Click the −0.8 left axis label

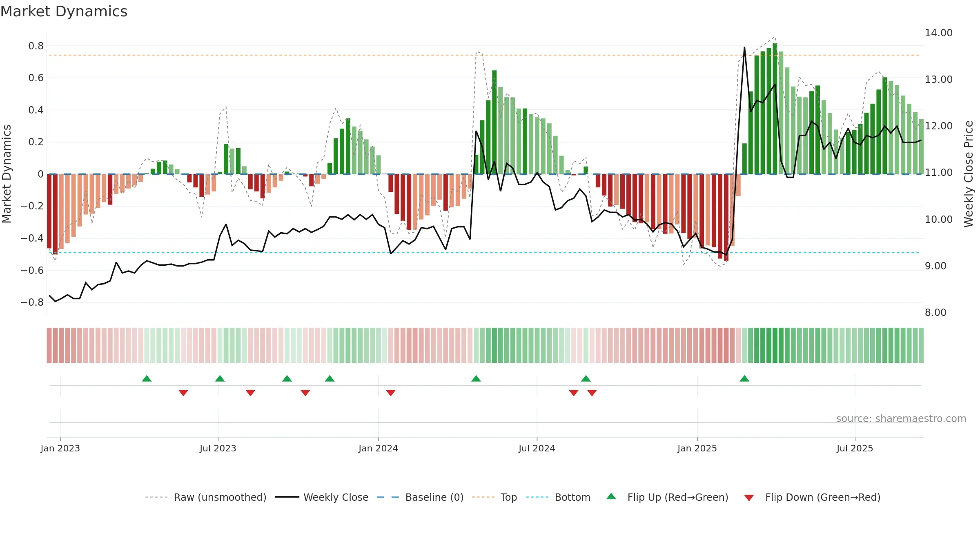pyautogui.click(x=32, y=302)
